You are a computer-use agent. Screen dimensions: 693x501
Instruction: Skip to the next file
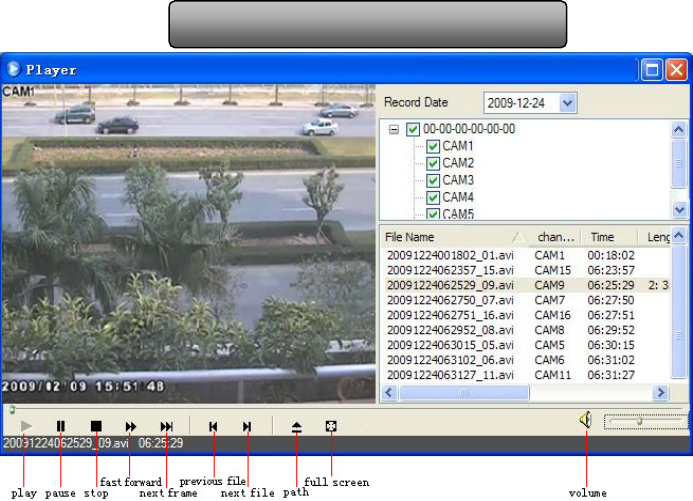coord(247,426)
